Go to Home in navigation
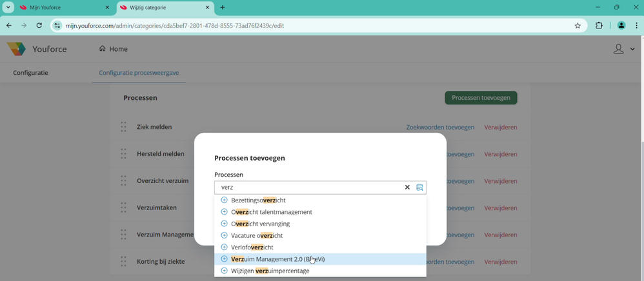This screenshot has height=281, width=644. pos(113,49)
